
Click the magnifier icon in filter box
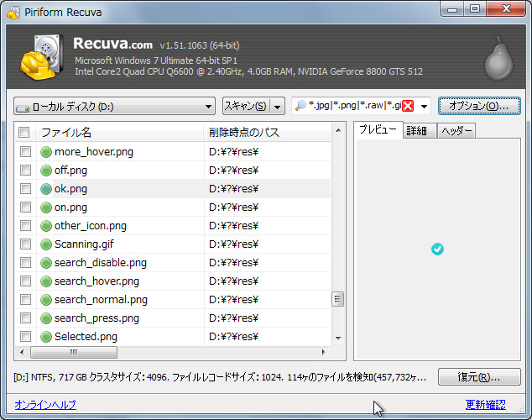(x=300, y=106)
